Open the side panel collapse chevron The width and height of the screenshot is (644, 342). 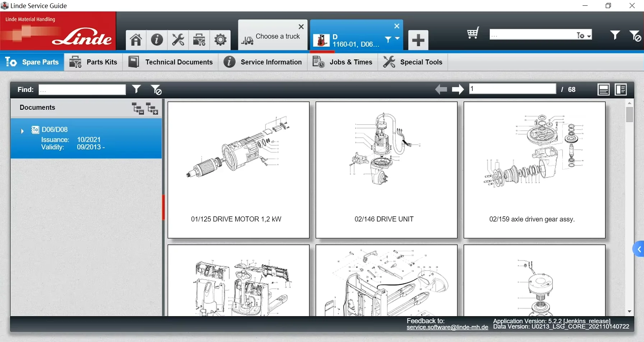tap(639, 249)
